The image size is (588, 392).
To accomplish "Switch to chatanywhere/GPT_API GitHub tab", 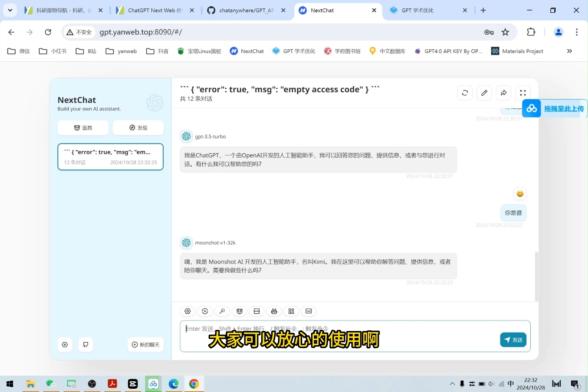I will click(x=246, y=11).
